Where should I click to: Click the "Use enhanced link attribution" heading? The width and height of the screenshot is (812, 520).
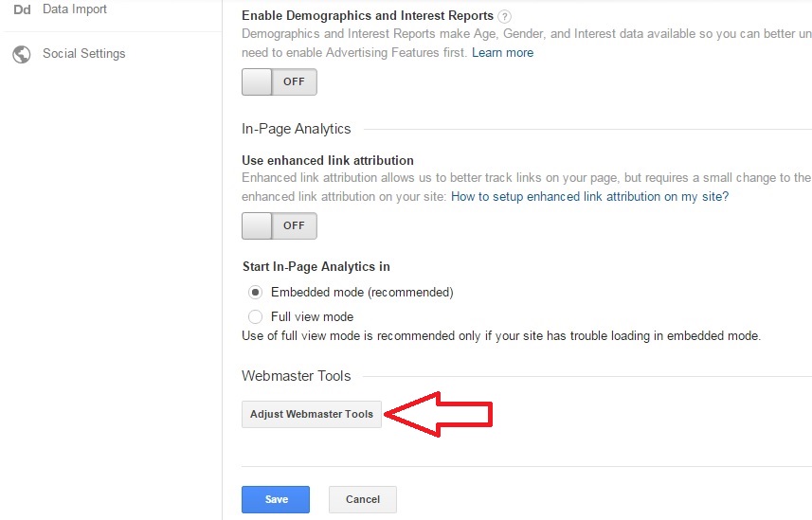(x=328, y=160)
